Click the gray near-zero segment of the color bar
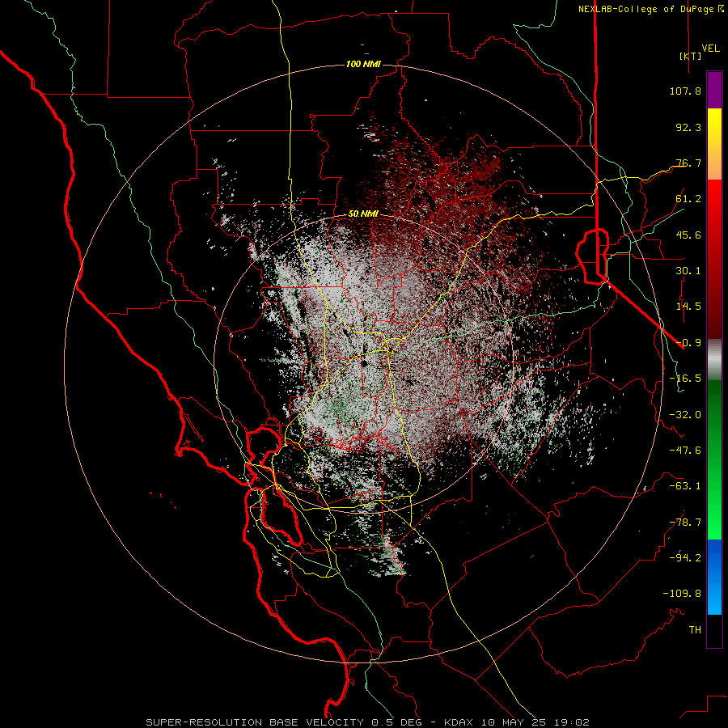This screenshot has width=728, height=728. (x=714, y=360)
